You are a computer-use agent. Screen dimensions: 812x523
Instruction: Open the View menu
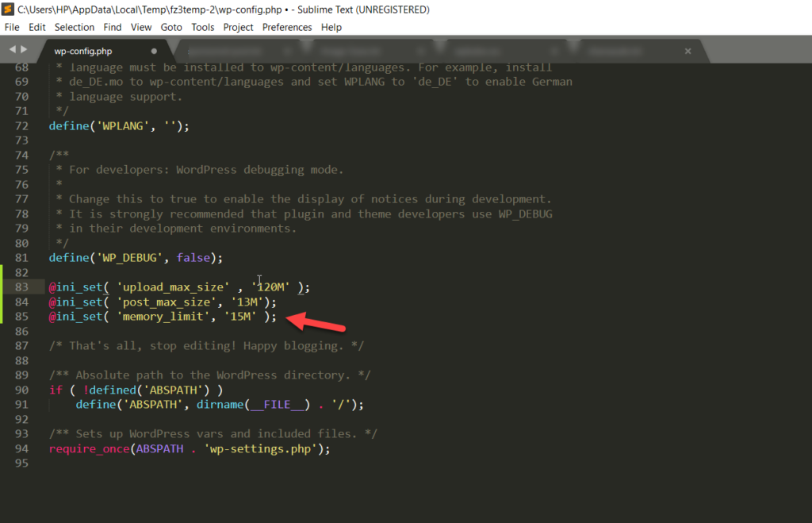(x=141, y=27)
